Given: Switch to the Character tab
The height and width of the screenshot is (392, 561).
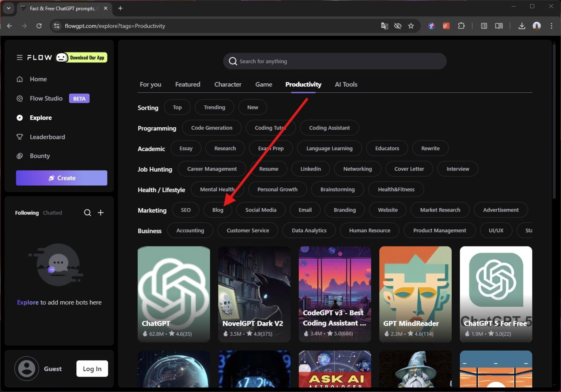Looking at the screenshot, I should pos(228,84).
